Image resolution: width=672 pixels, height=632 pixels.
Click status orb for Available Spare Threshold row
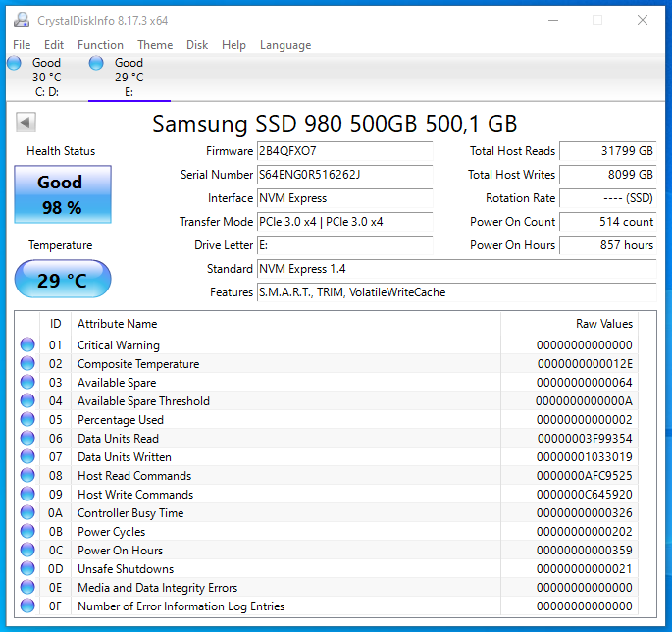(x=27, y=401)
